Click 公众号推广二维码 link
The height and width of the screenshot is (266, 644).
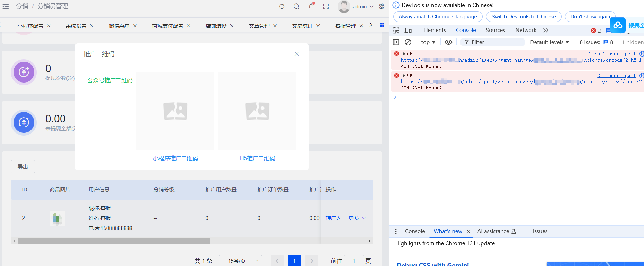(x=110, y=80)
